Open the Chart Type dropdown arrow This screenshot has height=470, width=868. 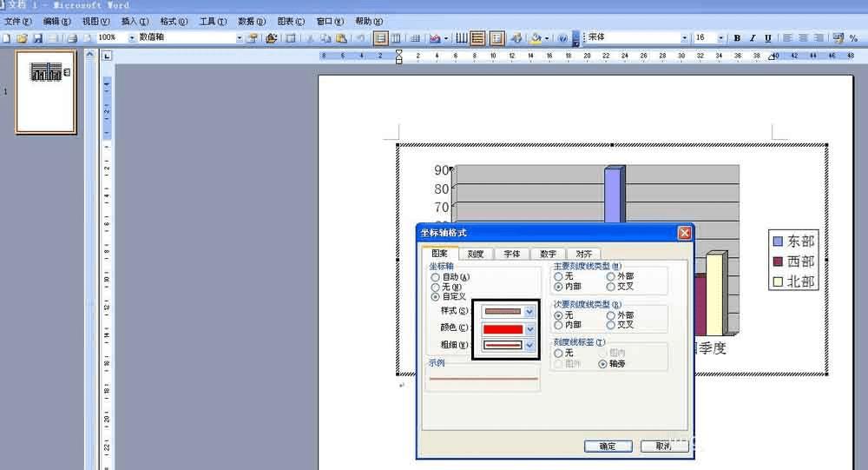tap(445, 37)
